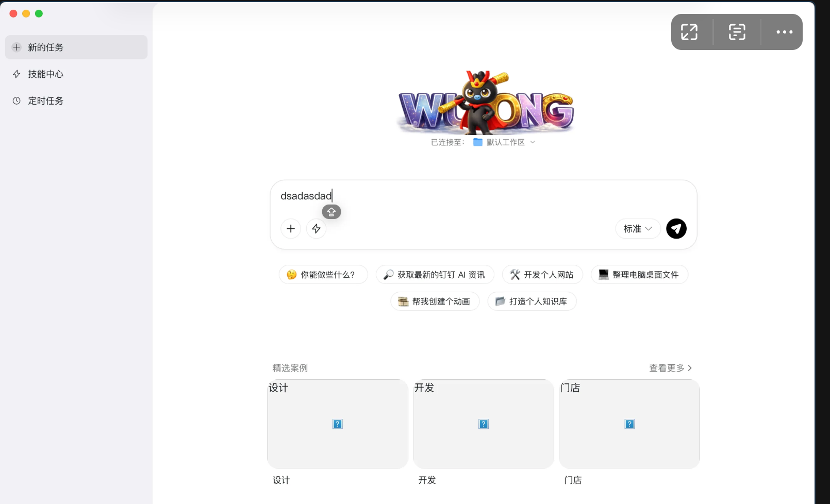Click the add attachment plus button
The image size is (830, 504).
pyautogui.click(x=291, y=229)
